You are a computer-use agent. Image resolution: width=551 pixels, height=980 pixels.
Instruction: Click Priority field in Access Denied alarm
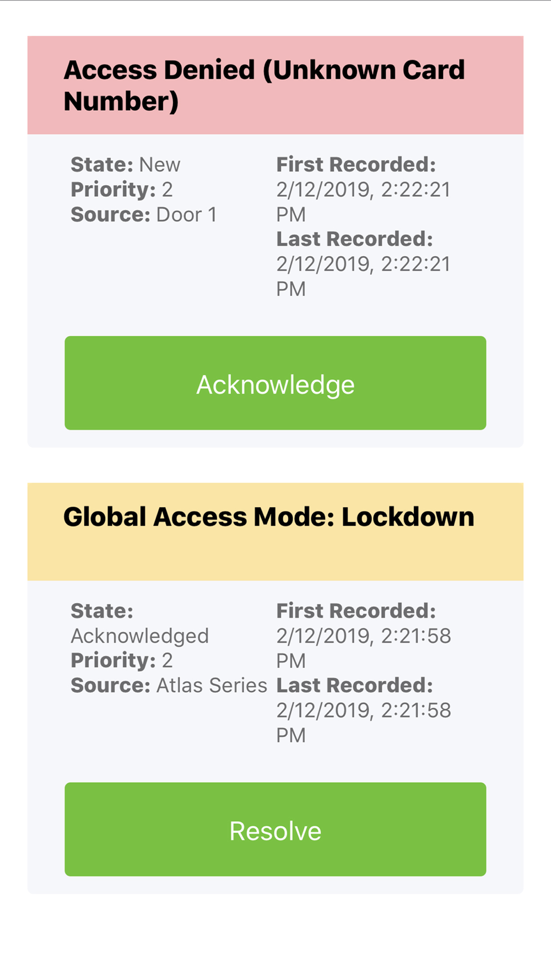(121, 190)
